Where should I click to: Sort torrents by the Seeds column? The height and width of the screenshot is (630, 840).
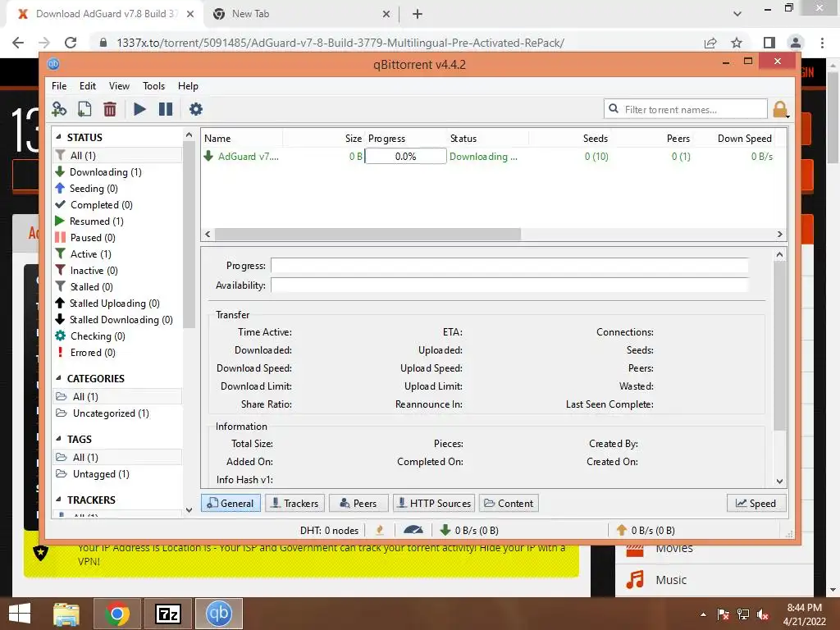[x=569, y=138]
